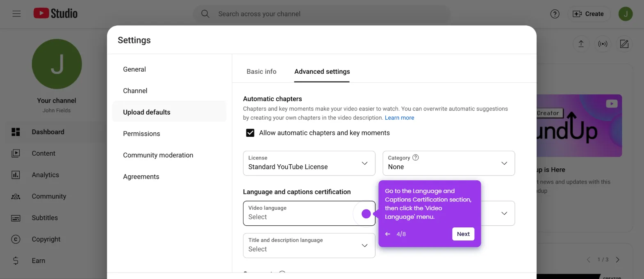This screenshot has width=644, height=279.
Task: Click the "John Fields" channel name
Action: (57, 111)
